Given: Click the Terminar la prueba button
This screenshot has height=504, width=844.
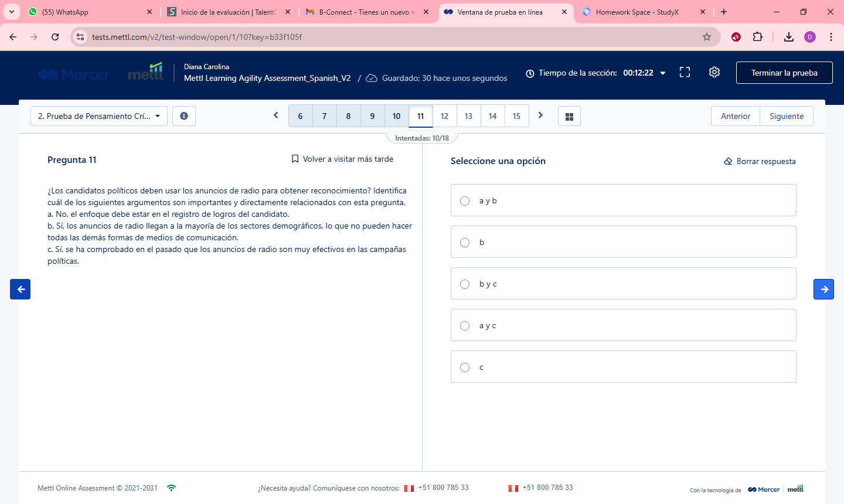Looking at the screenshot, I should tap(784, 73).
